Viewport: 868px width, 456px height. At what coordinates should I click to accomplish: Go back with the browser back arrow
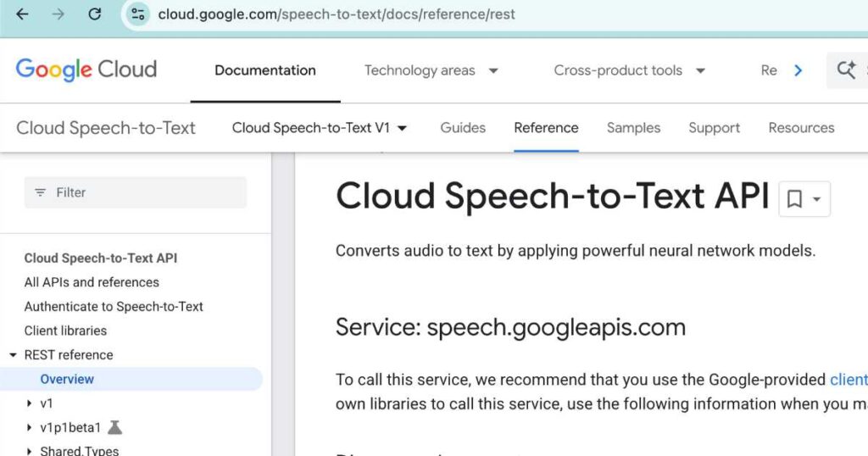pyautogui.click(x=22, y=14)
